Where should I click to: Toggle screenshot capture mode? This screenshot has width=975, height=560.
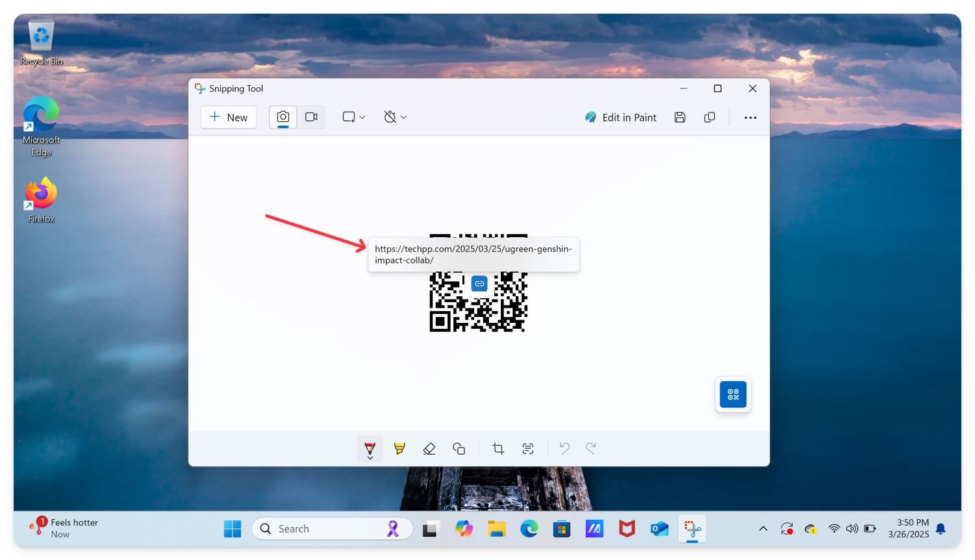282,117
